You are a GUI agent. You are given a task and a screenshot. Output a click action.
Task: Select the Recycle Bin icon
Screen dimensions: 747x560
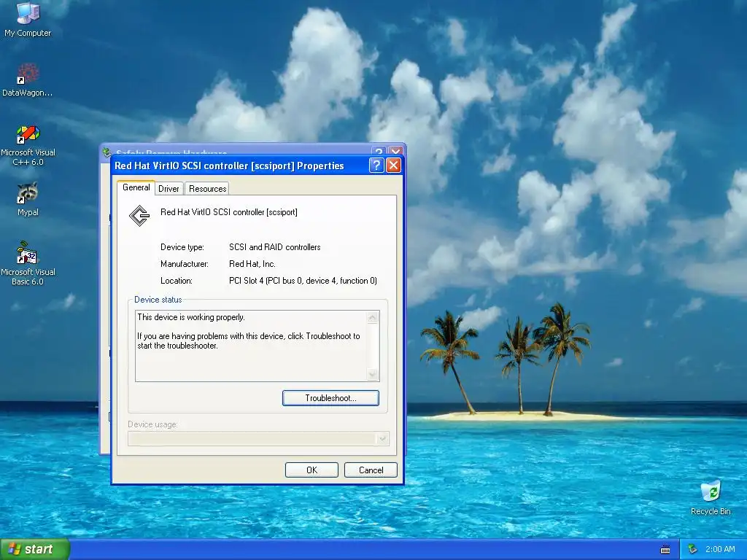pyautogui.click(x=711, y=497)
